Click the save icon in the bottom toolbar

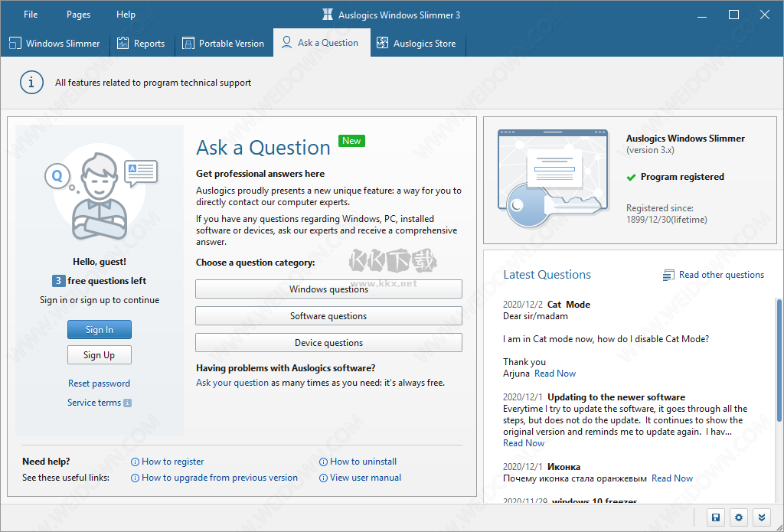[716, 517]
